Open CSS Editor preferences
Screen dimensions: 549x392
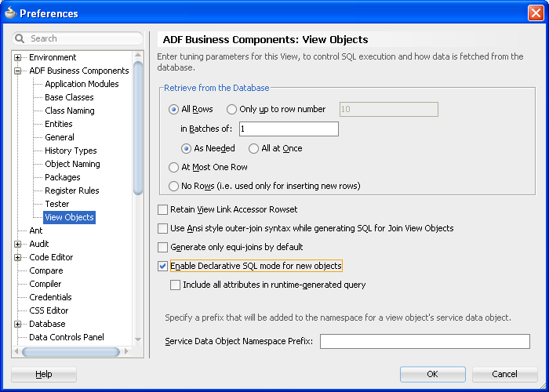coord(49,310)
